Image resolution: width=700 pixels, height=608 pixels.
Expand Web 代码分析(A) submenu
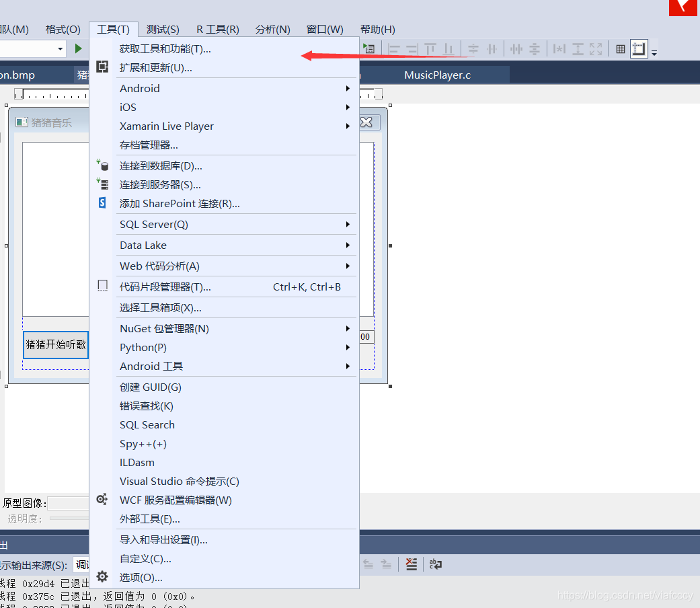point(348,266)
